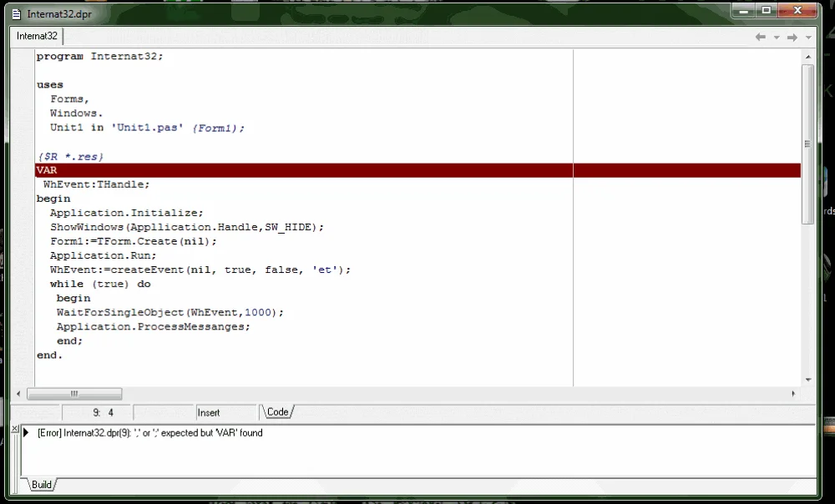Image resolution: width=835 pixels, height=504 pixels.
Task: Click the Form1:=TForm.Create(nil); line
Action: point(134,242)
